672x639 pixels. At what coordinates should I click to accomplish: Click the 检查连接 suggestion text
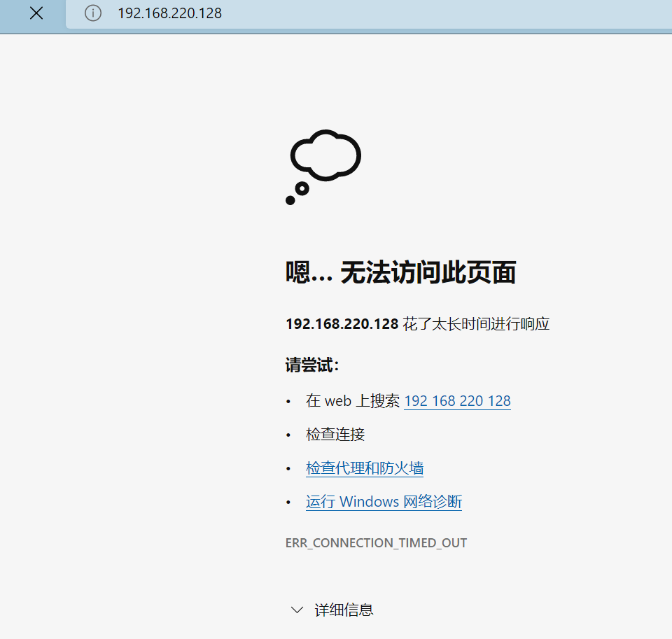pos(335,435)
